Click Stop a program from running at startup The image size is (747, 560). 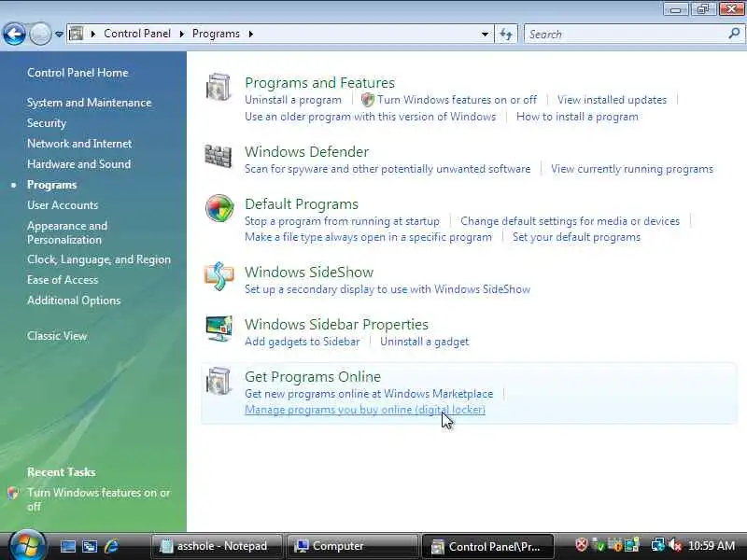point(342,221)
